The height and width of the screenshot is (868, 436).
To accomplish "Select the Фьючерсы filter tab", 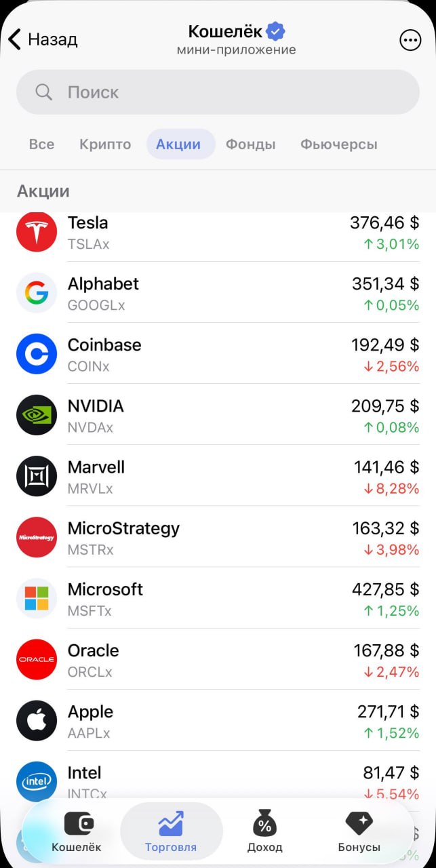I will coord(339,144).
